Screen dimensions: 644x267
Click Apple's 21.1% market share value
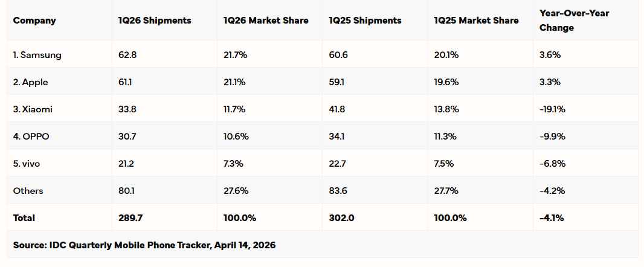[234, 82]
